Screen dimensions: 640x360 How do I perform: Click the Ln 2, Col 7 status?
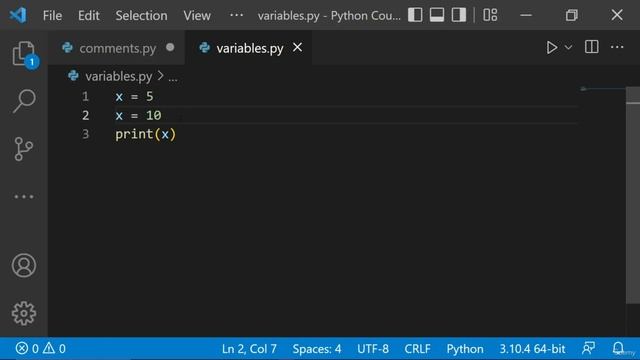coord(249,349)
